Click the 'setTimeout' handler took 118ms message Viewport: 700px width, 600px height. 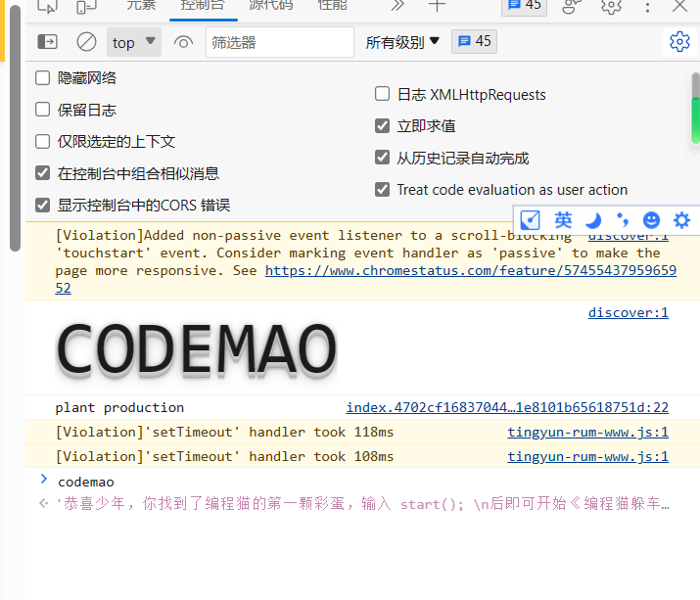(x=224, y=433)
